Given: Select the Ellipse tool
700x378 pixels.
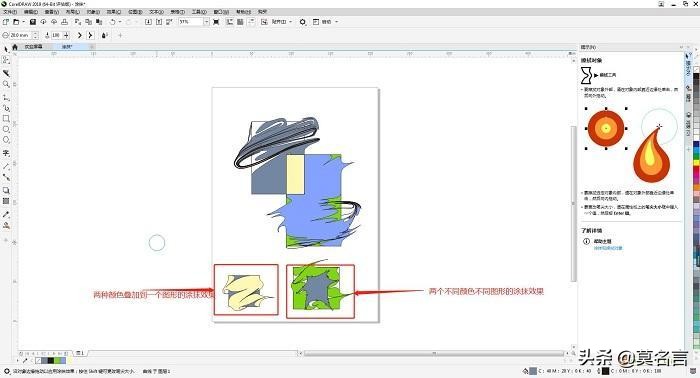Looking at the screenshot, I should (x=6, y=129).
